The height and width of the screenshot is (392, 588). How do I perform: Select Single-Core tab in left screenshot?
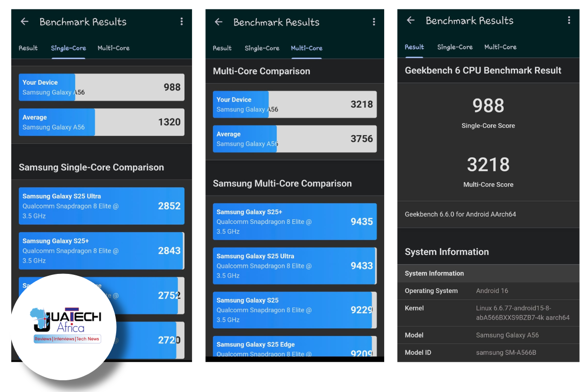point(69,48)
